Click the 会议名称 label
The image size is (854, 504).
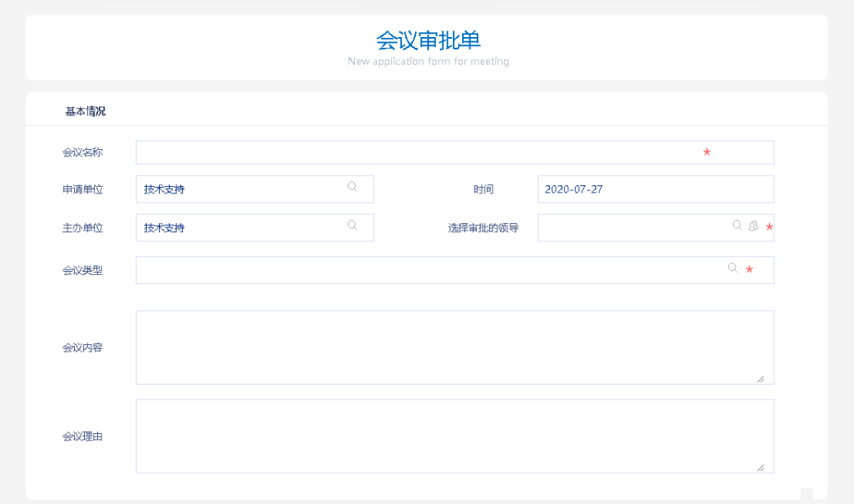[82, 152]
